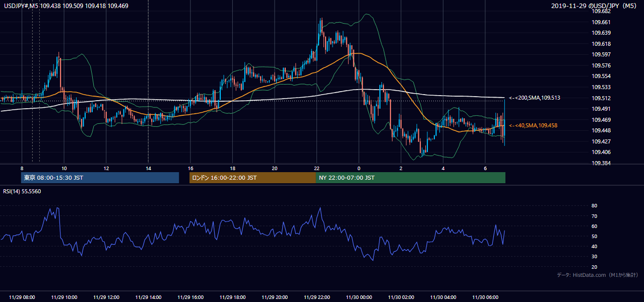
Task: Click the RSI 40 level label
Action: (x=594, y=246)
